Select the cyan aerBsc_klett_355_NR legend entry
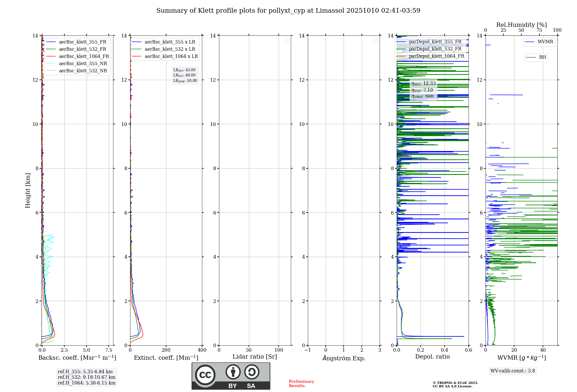The height and width of the screenshot is (392, 577). (83, 64)
